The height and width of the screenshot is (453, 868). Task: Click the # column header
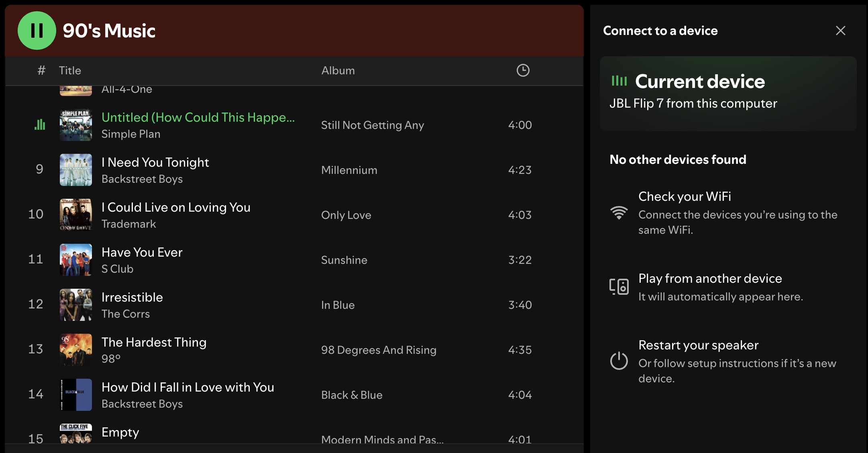point(41,71)
